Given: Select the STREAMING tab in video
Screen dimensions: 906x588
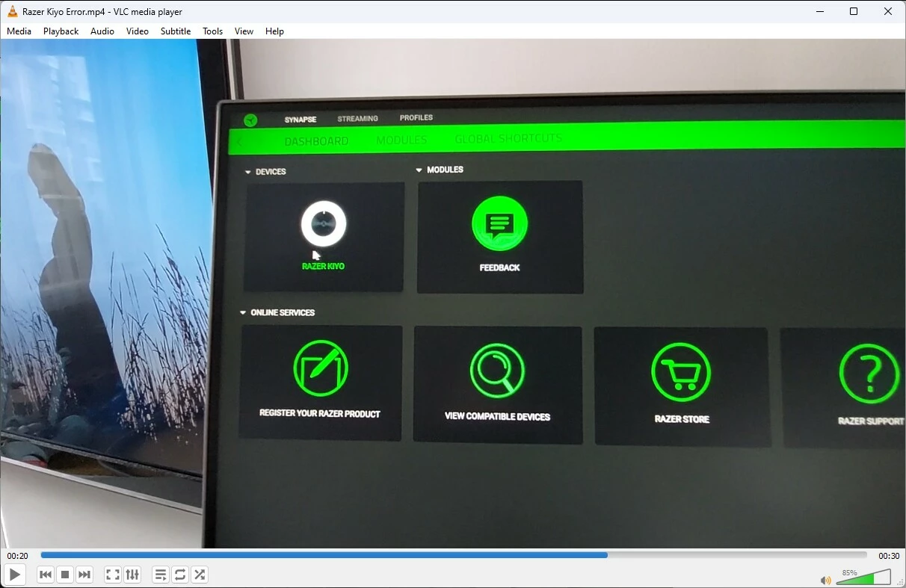Looking at the screenshot, I should point(357,119).
